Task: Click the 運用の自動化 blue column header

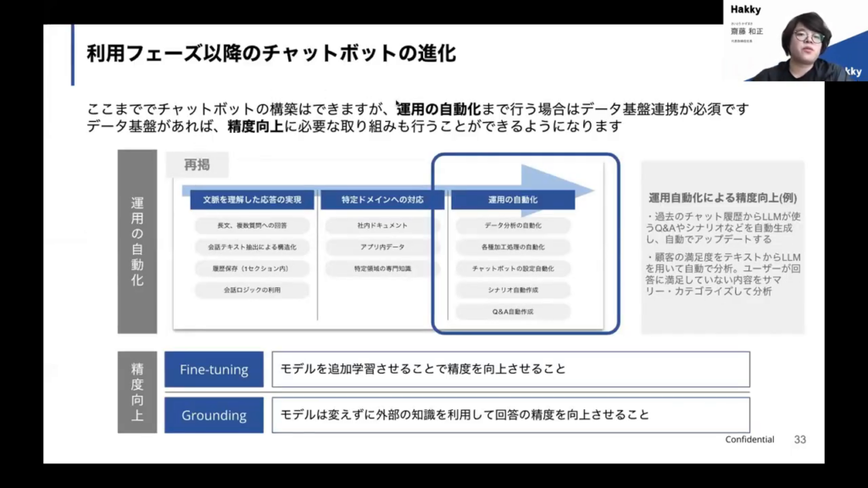Action: [x=513, y=200]
